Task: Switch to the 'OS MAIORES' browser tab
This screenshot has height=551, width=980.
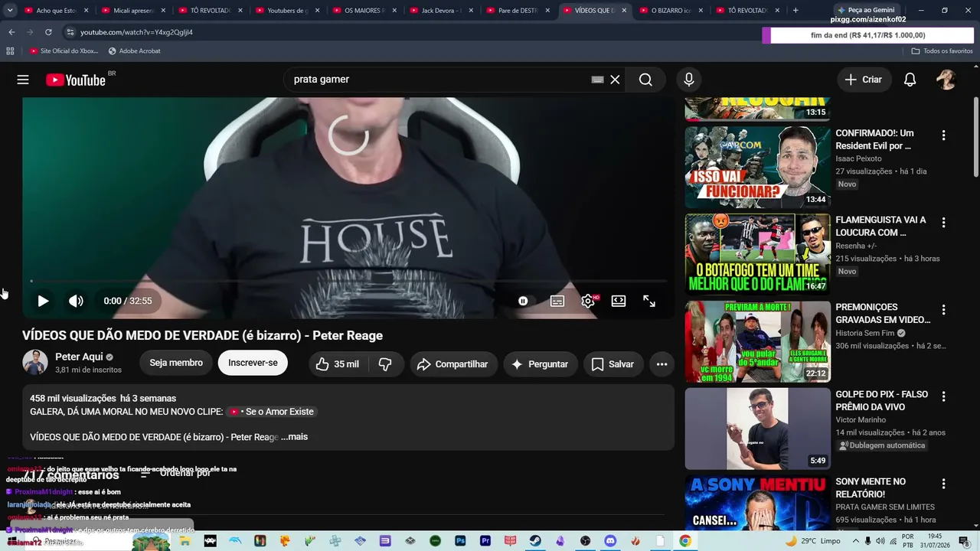Action: click(364, 11)
